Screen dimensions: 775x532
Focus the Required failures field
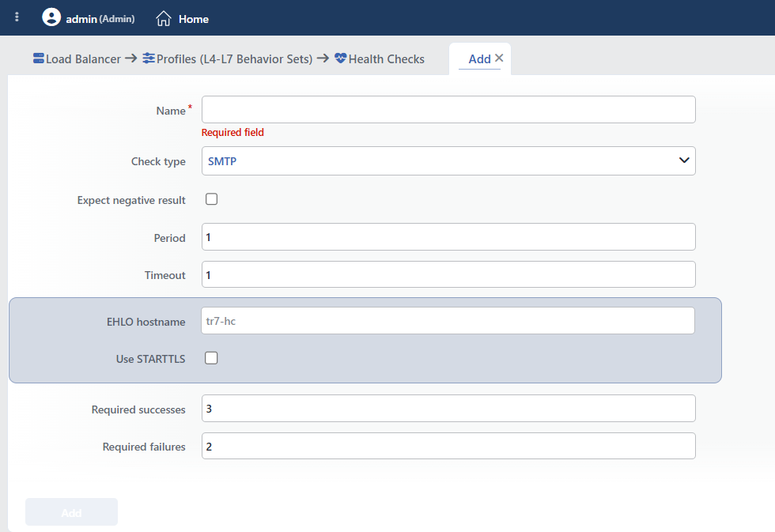click(x=448, y=446)
